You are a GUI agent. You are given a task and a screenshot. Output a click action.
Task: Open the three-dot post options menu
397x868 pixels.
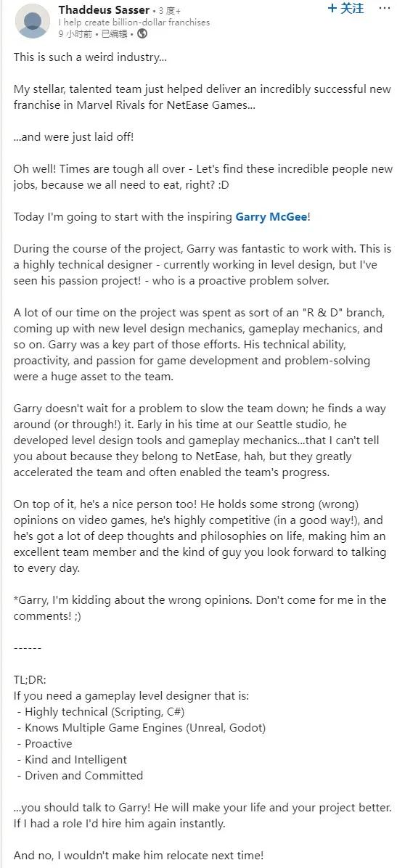[x=385, y=8]
